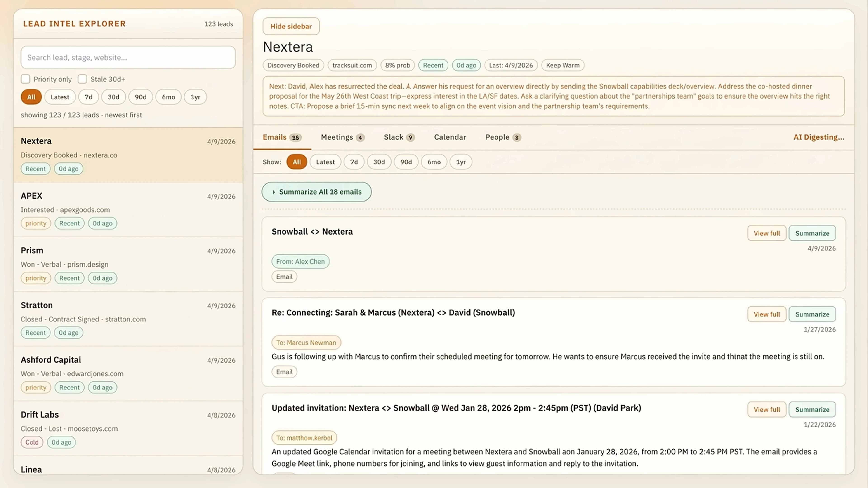This screenshot has width=868, height=488.
Task: Show Latest emails filter chip
Action: 325,162
